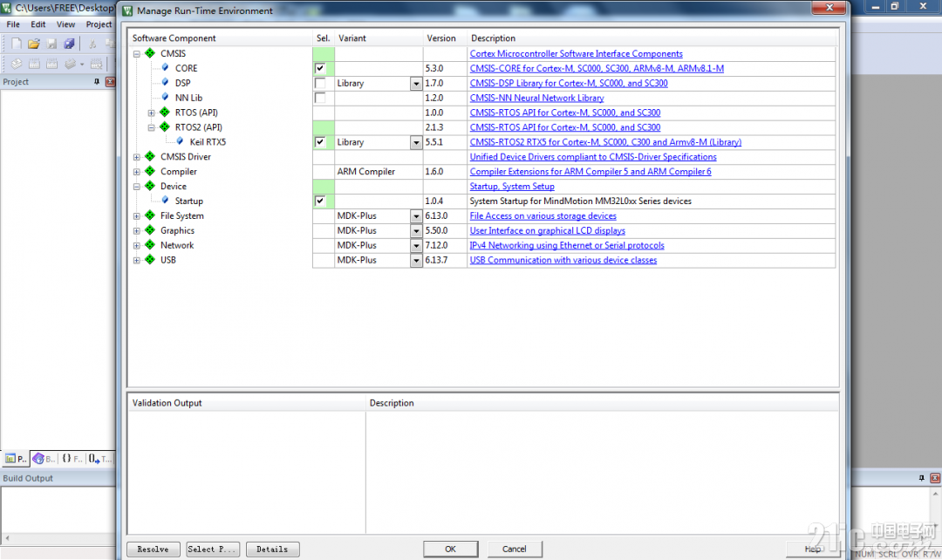Screen dimensions: 942x560
Task: Click the Save All icon in the toolbar
Action: (69, 44)
